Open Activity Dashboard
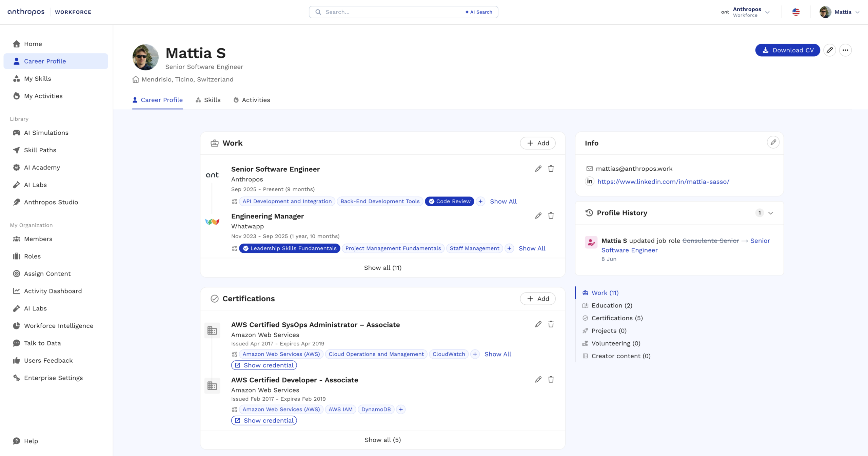Image resolution: width=868 pixels, height=456 pixels. [x=56, y=291]
